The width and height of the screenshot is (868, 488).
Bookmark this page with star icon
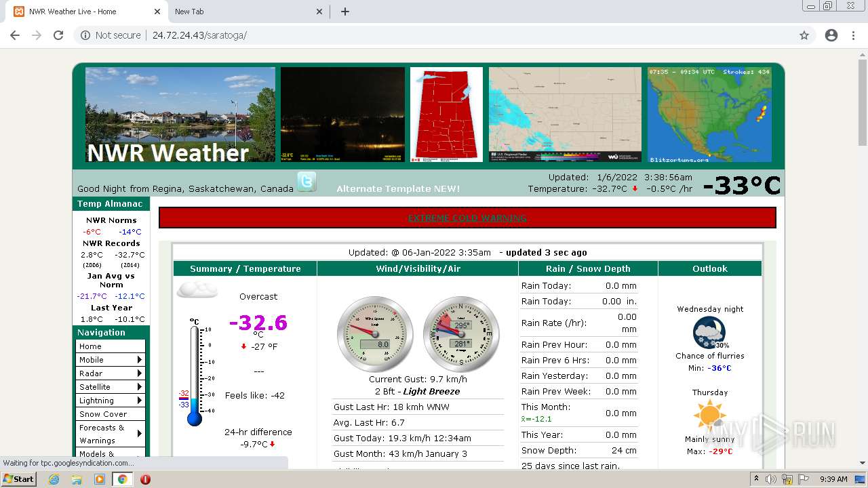[x=804, y=35]
